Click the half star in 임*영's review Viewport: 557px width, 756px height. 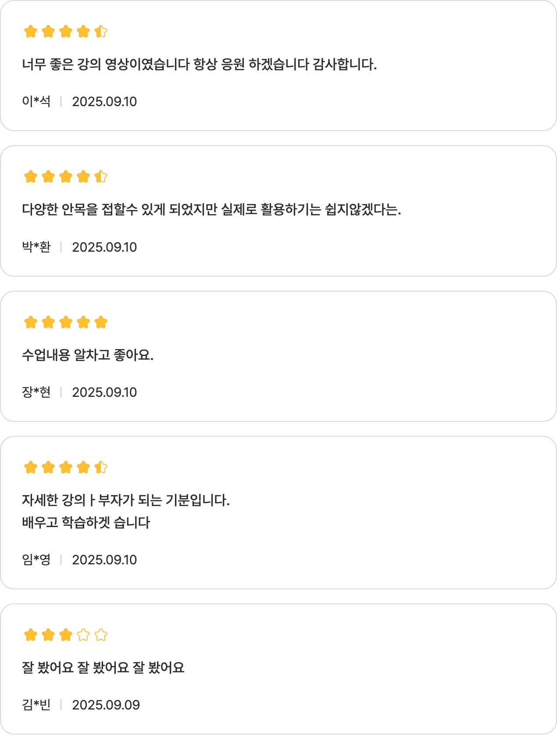[101, 467]
